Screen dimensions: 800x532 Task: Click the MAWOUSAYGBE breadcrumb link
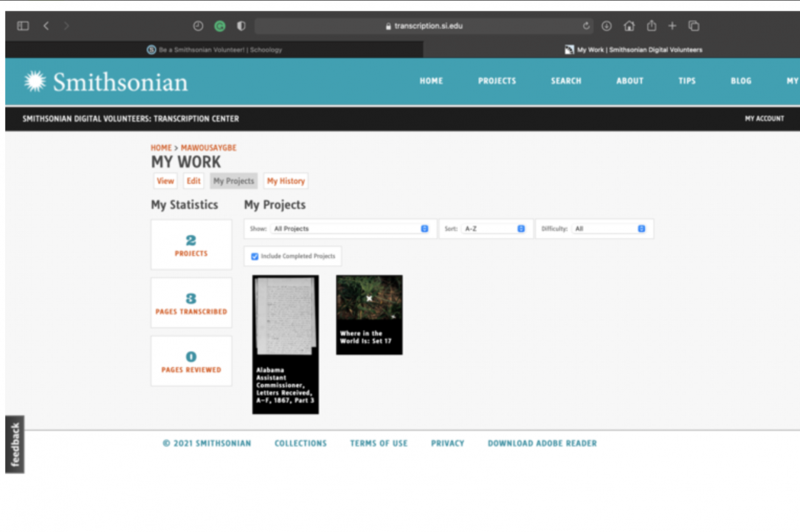pos(209,148)
